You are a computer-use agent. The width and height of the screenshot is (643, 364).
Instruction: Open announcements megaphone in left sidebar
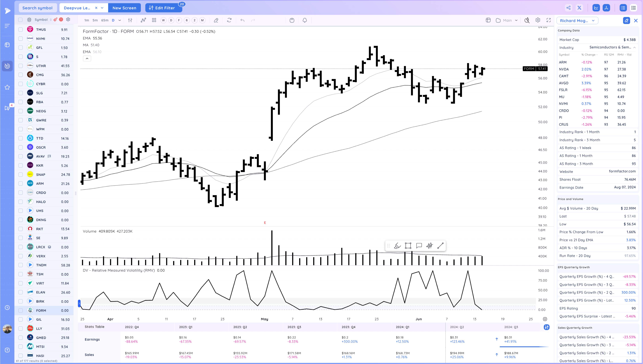click(7, 108)
